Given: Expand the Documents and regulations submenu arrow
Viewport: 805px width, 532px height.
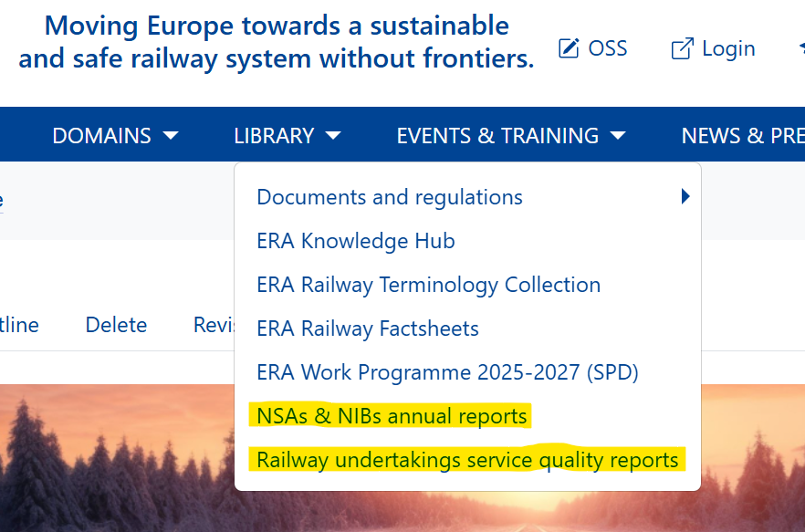Looking at the screenshot, I should click(685, 196).
